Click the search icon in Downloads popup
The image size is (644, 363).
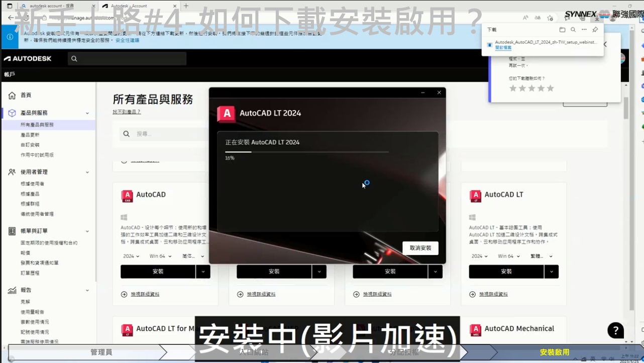573,30
